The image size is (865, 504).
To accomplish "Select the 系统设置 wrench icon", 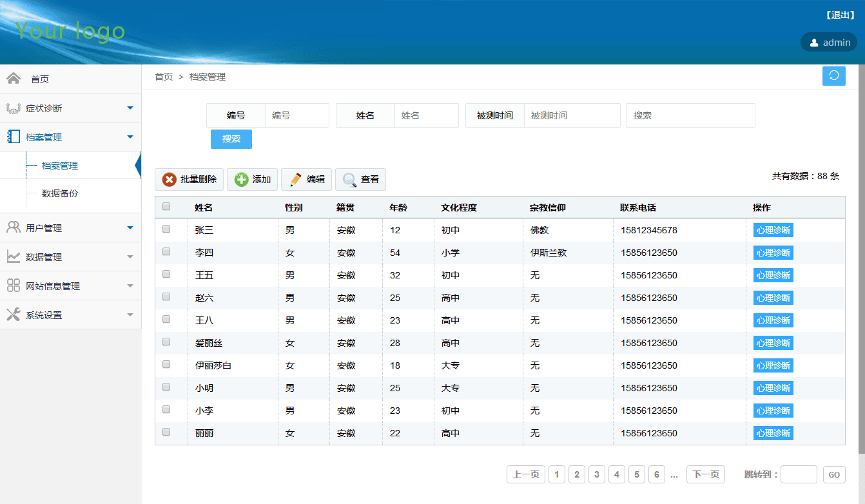I will [14, 315].
